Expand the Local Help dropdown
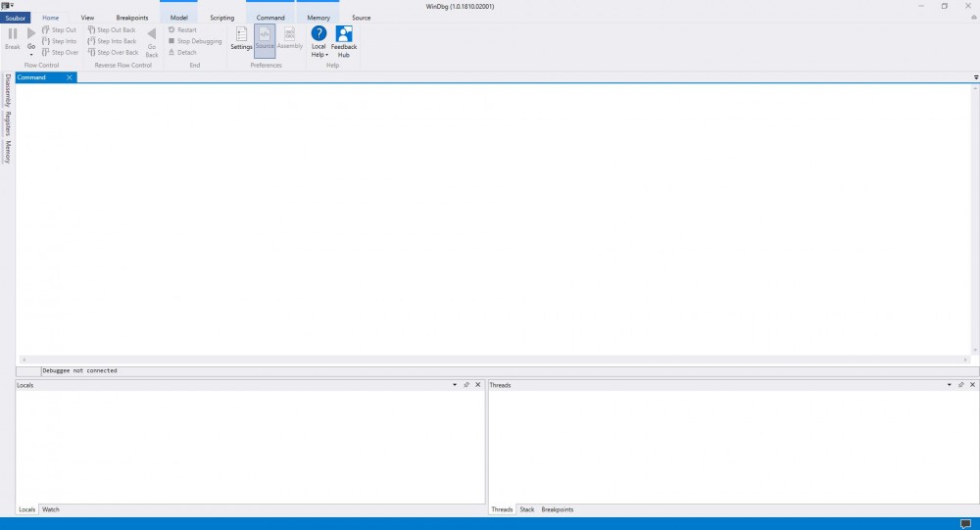The height and width of the screenshot is (530, 980). (318, 55)
